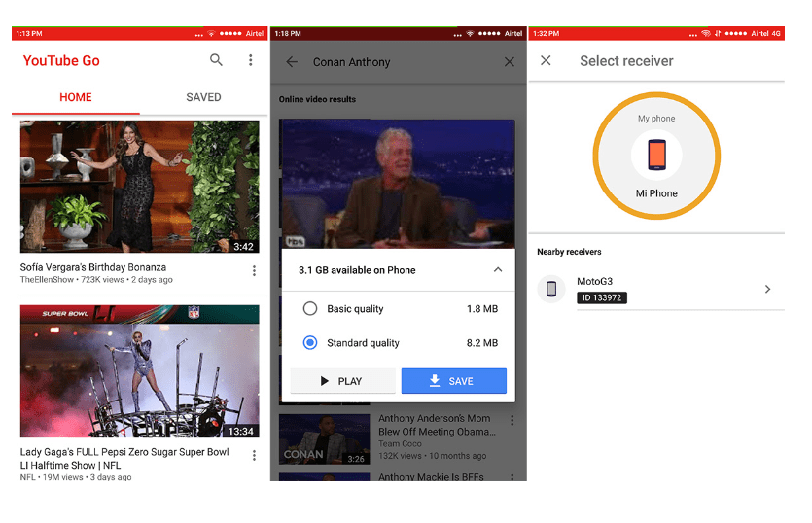The width and height of the screenshot is (812, 523).
Task: Click the Sofía Vergara's Birthday Bonanza title
Action: tap(93, 267)
